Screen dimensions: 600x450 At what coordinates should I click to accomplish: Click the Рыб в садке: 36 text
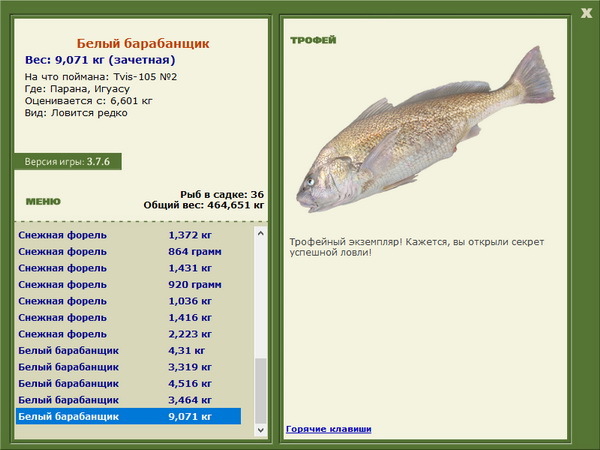click(222, 194)
